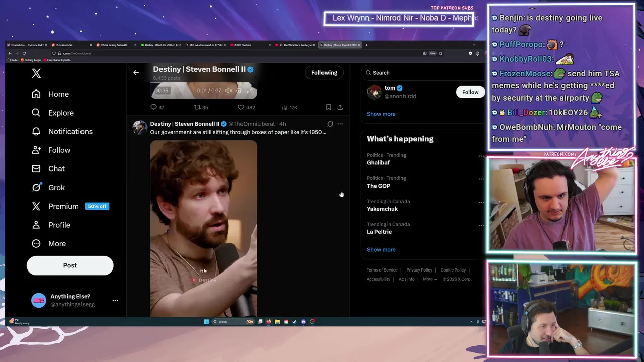This screenshot has width=644, height=362.
Task: Open options for La Peltrie trend
Action: tap(481, 225)
